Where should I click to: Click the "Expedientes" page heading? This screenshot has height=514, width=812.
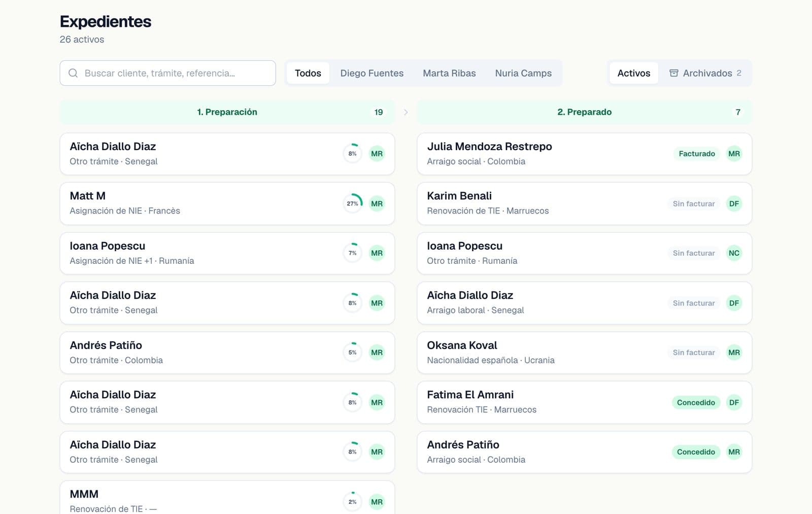pos(106,22)
